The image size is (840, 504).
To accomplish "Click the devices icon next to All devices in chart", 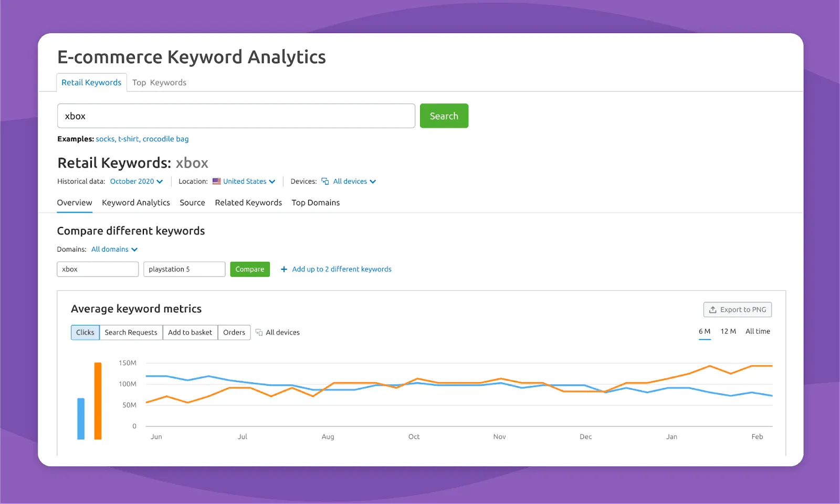I will [x=258, y=332].
